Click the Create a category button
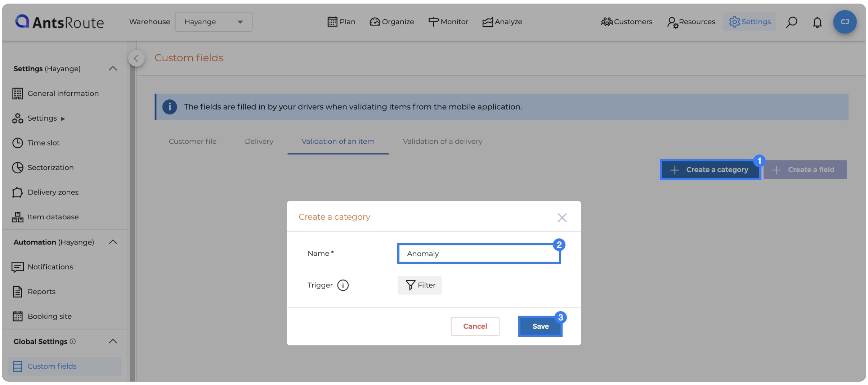The image size is (868, 385). coord(710,170)
